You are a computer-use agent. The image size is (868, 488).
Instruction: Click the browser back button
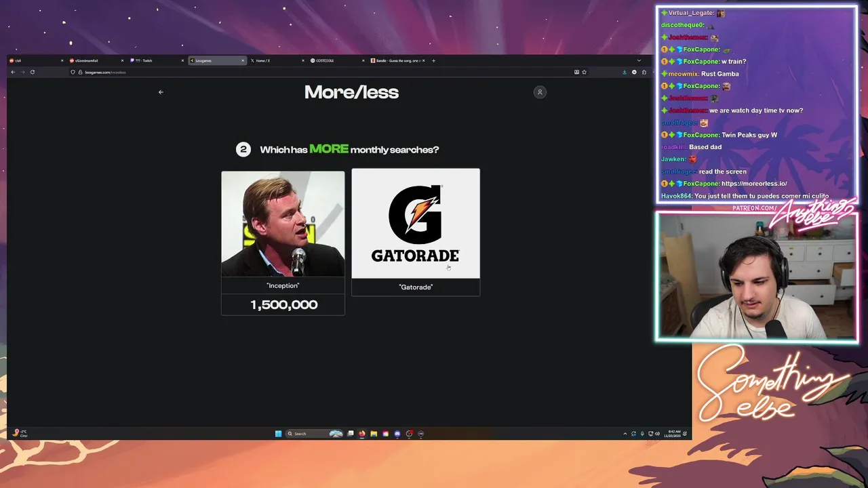13,72
